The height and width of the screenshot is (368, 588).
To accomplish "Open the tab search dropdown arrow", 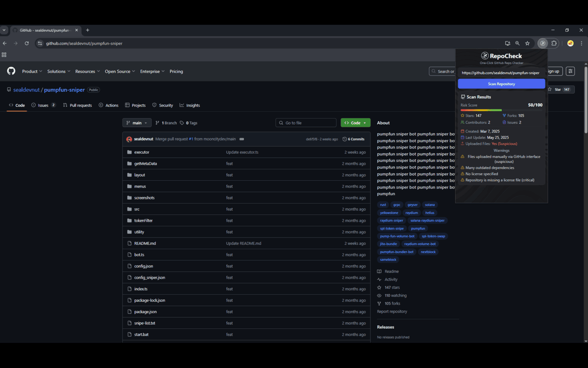I will (x=4, y=30).
